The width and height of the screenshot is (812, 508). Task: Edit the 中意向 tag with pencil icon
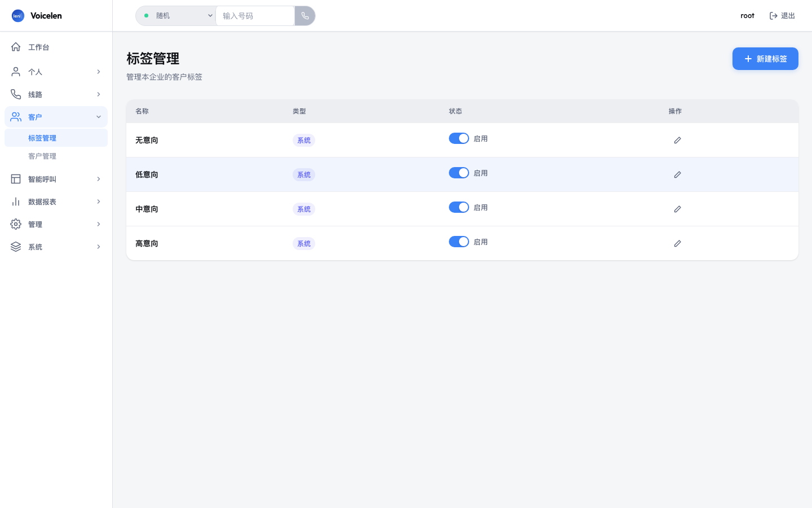pos(677,209)
